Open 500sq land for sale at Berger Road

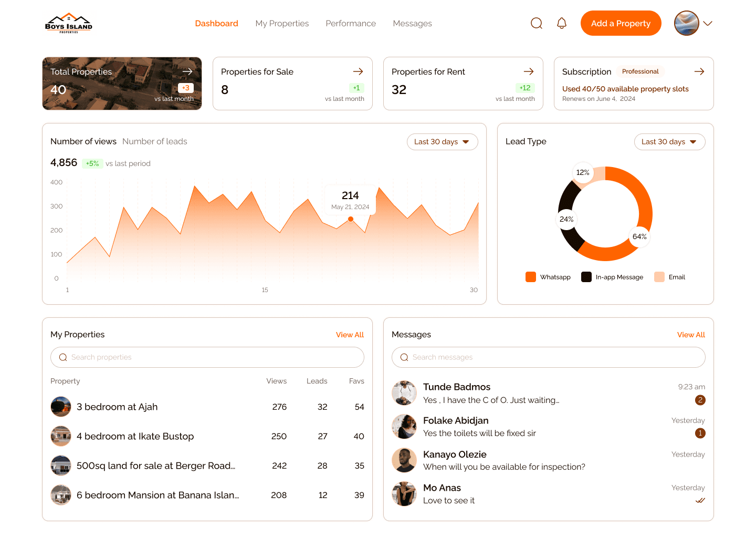(207, 465)
